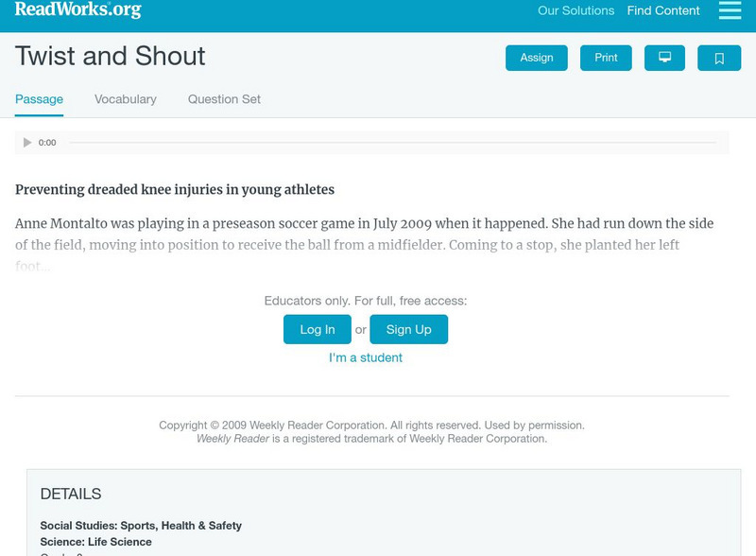
Task: Click the Print button
Action: tap(605, 57)
